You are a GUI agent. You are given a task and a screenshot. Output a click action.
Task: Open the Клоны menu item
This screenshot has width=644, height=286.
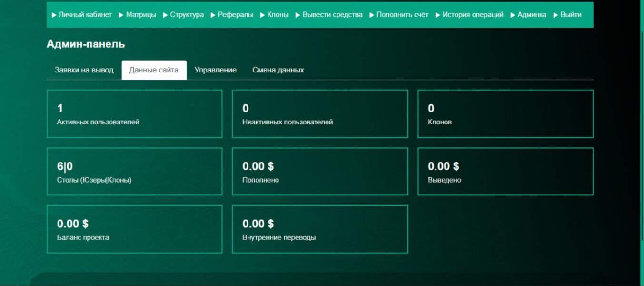tap(277, 14)
